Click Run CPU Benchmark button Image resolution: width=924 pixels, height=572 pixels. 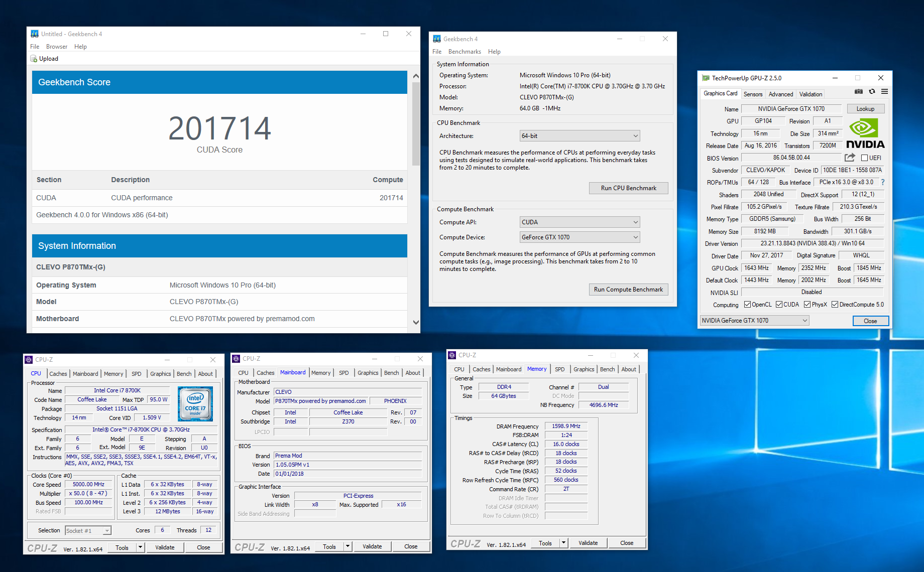[x=629, y=188]
